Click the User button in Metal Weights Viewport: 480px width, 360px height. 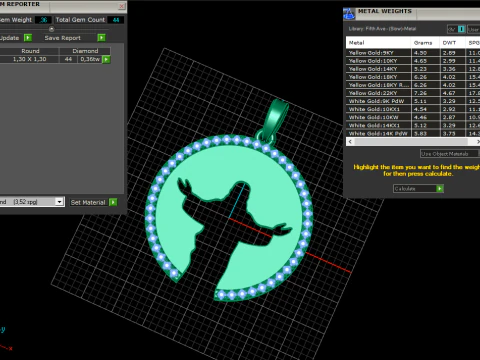(x=474, y=29)
